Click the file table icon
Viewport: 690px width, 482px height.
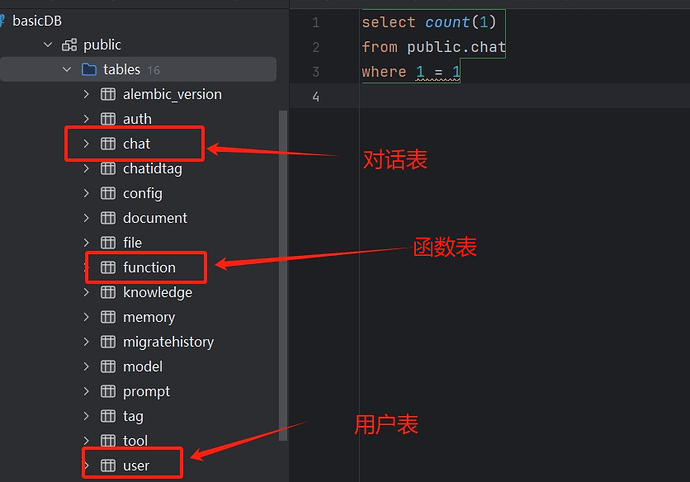coord(108,243)
